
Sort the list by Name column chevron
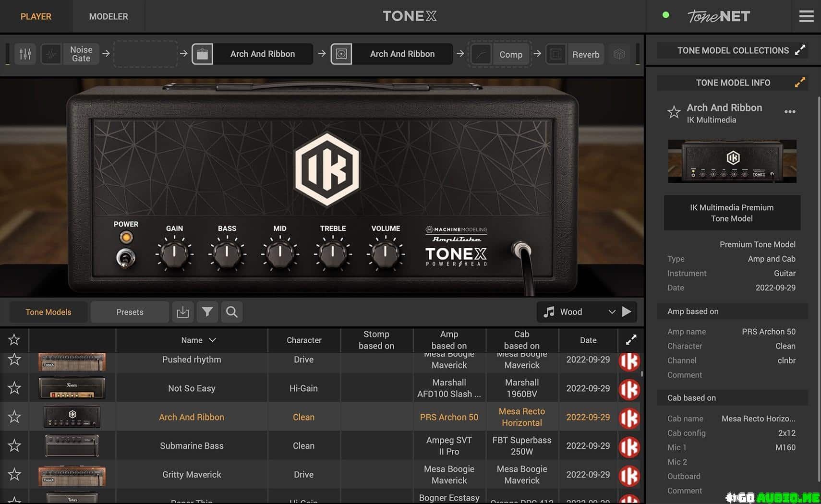(x=213, y=340)
